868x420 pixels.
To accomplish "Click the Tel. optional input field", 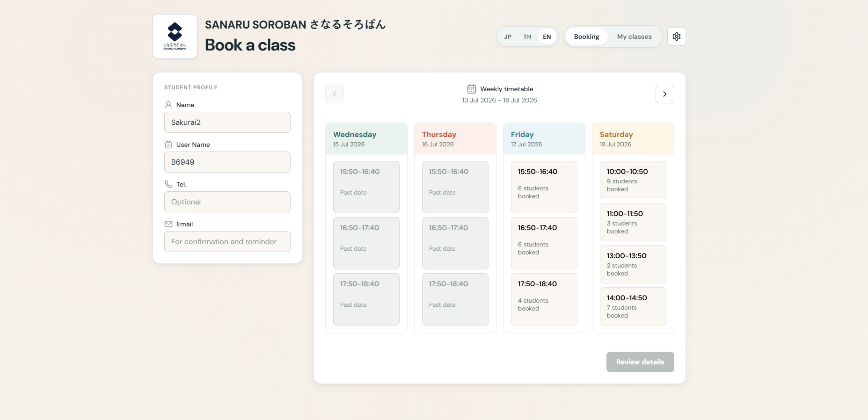I will 227,202.
